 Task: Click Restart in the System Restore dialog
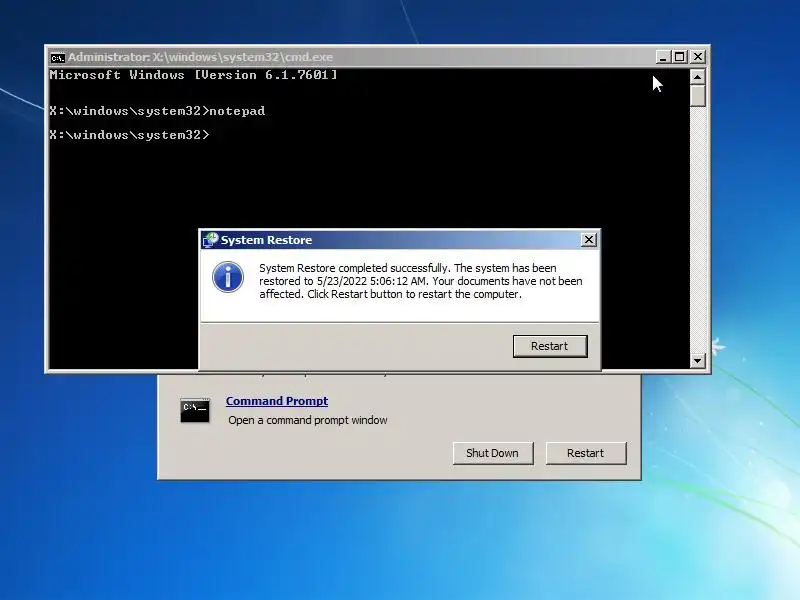click(550, 346)
